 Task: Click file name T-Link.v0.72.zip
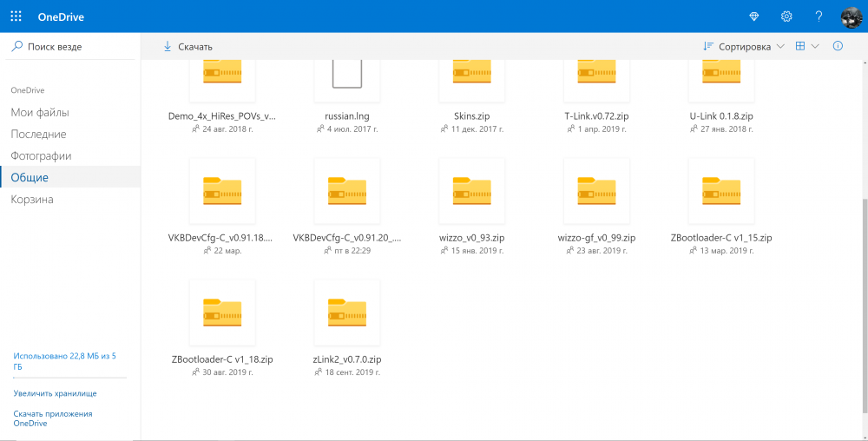[x=597, y=116]
